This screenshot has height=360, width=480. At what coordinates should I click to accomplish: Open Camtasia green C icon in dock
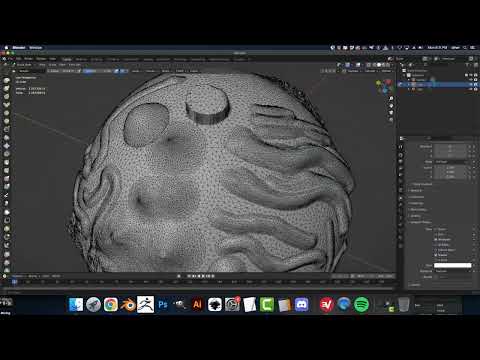coord(267,305)
